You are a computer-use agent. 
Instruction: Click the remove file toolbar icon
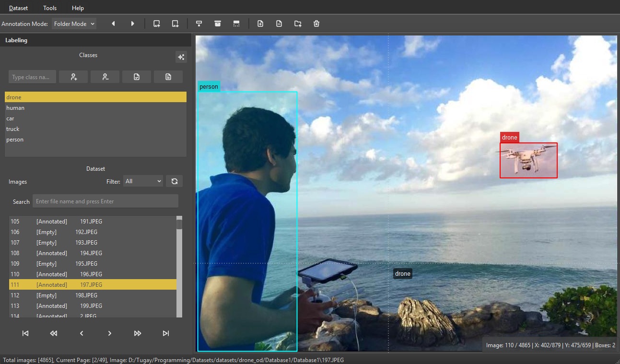279,23
